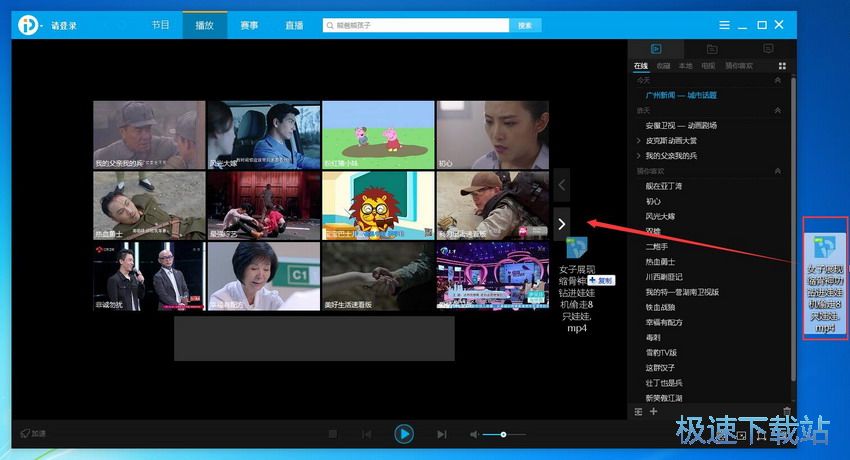The height and width of the screenshot is (460, 850).
Task: Focus the search input field
Action: (416, 25)
